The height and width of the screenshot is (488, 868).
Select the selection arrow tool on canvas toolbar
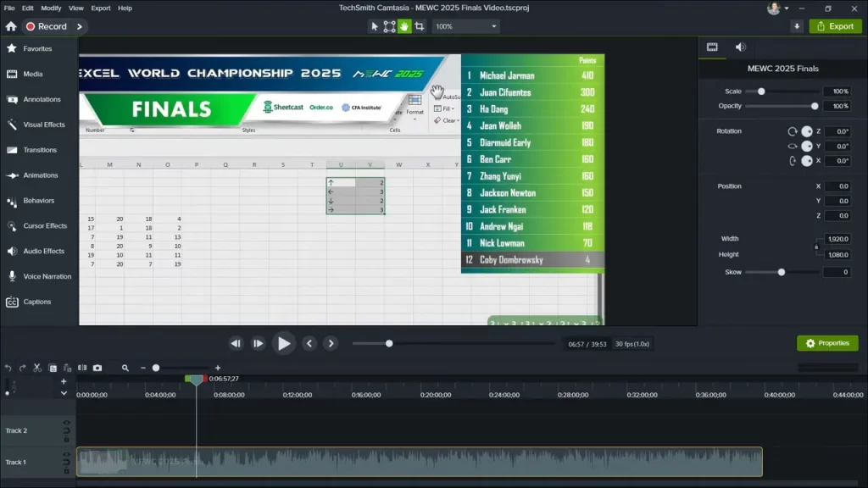pos(375,26)
